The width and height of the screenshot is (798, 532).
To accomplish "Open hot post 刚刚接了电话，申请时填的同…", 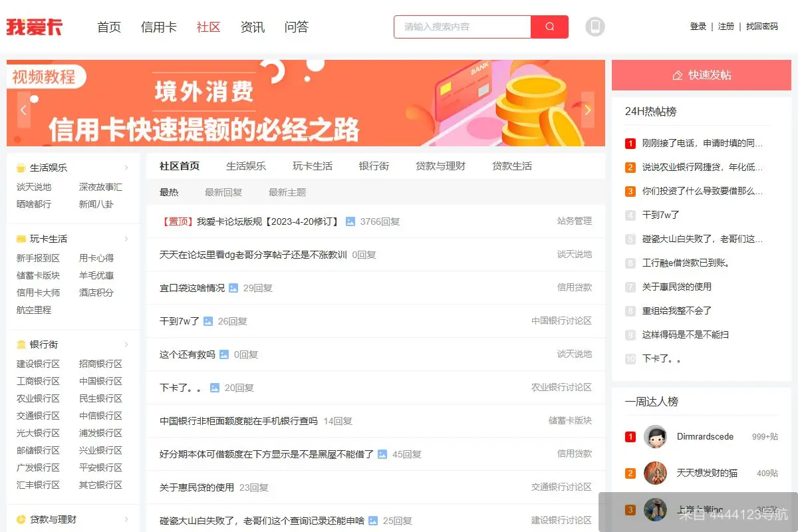I will (703, 143).
